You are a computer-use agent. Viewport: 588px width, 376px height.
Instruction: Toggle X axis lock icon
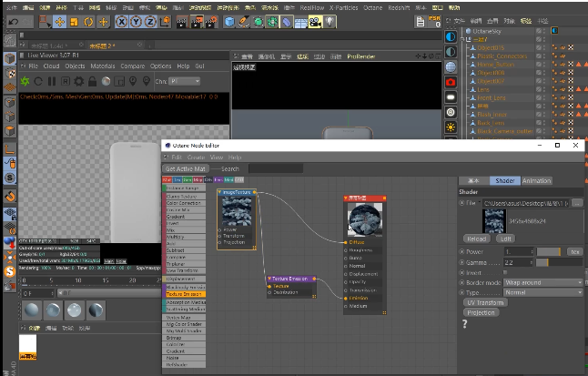coord(121,22)
